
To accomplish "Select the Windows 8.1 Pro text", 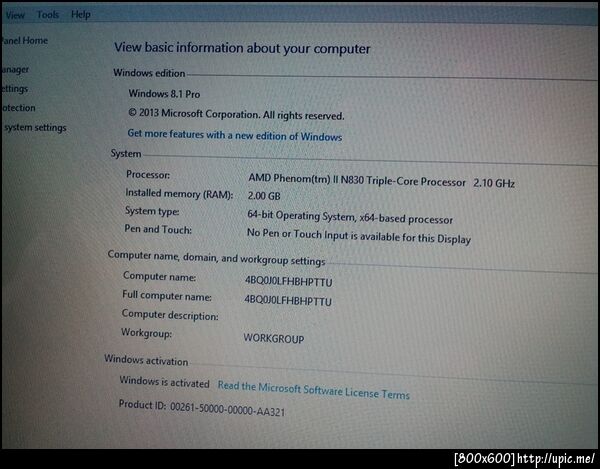I will [x=164, y=94].
